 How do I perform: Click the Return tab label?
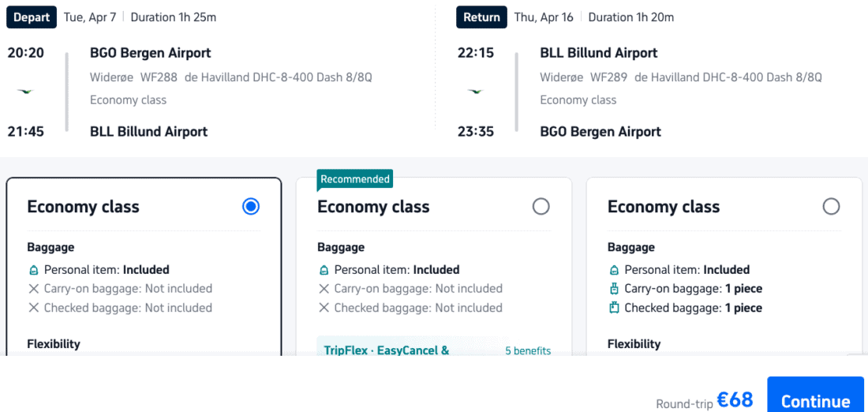point(481,17)
